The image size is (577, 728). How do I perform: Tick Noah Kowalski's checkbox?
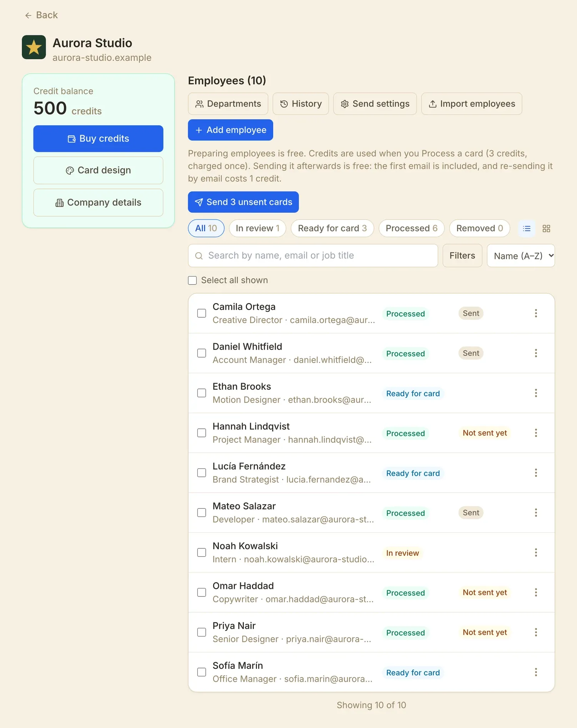pos(202,553)
